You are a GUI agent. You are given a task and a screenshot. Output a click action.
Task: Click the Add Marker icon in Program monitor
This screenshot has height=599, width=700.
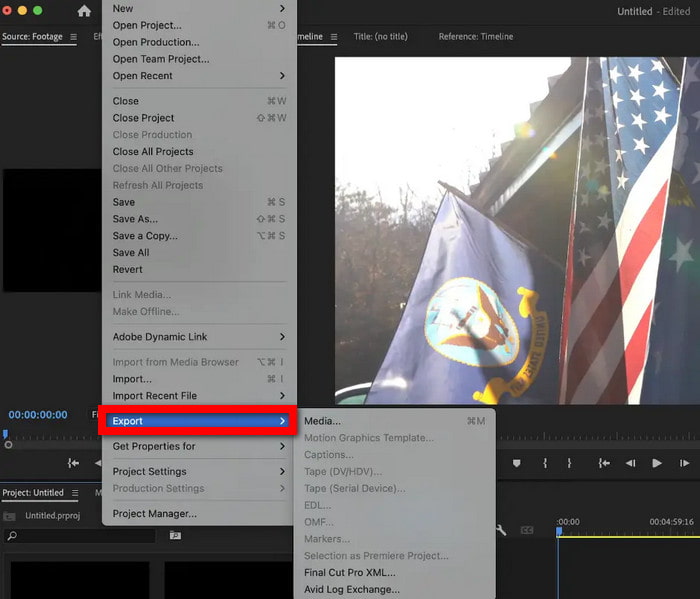(517, 463)
